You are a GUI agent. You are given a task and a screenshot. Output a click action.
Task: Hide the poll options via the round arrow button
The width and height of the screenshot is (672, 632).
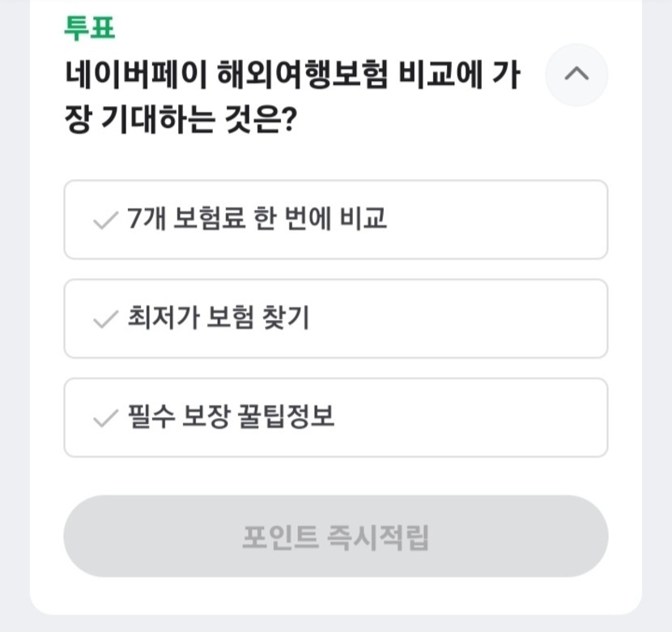tap(576, 75)
